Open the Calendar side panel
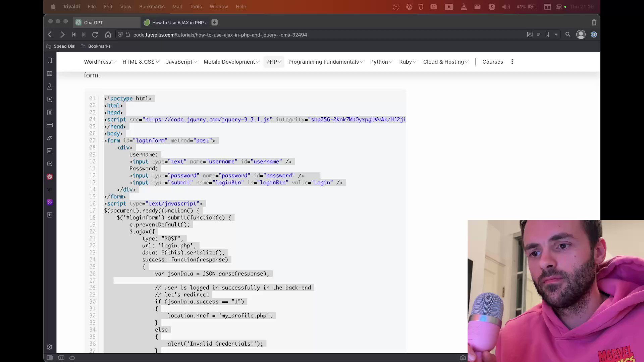This screenshot has width=644, height=362. click(x=50, y=151)
